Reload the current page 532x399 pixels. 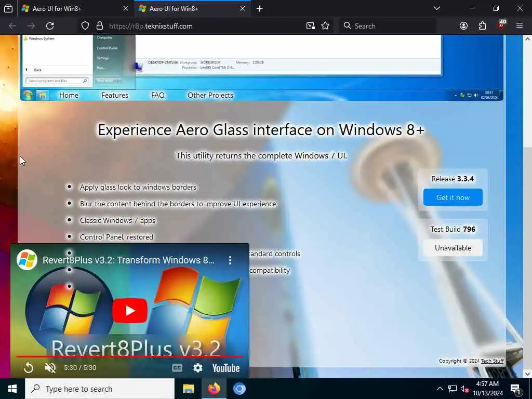click(x=50, y=26)
